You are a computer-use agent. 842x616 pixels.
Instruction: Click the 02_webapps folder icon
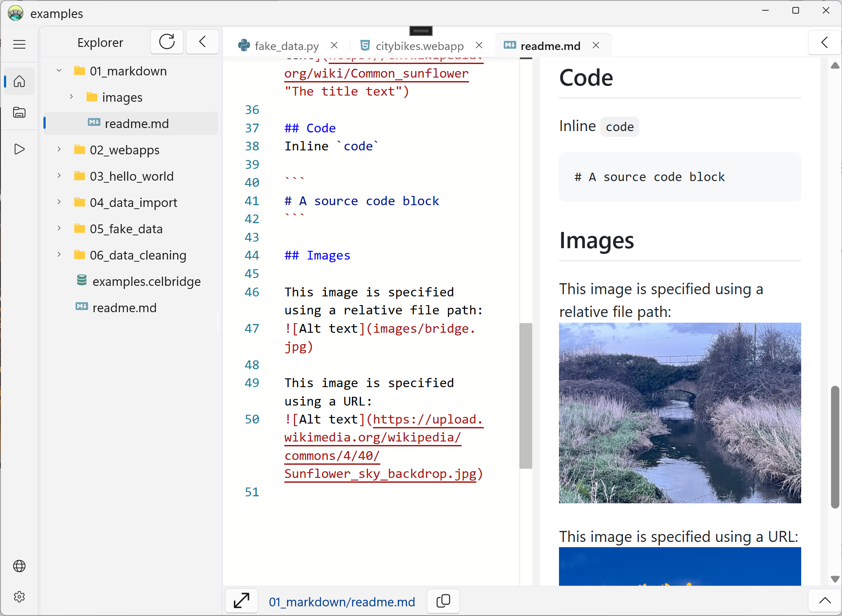click(x=79, y=150)
